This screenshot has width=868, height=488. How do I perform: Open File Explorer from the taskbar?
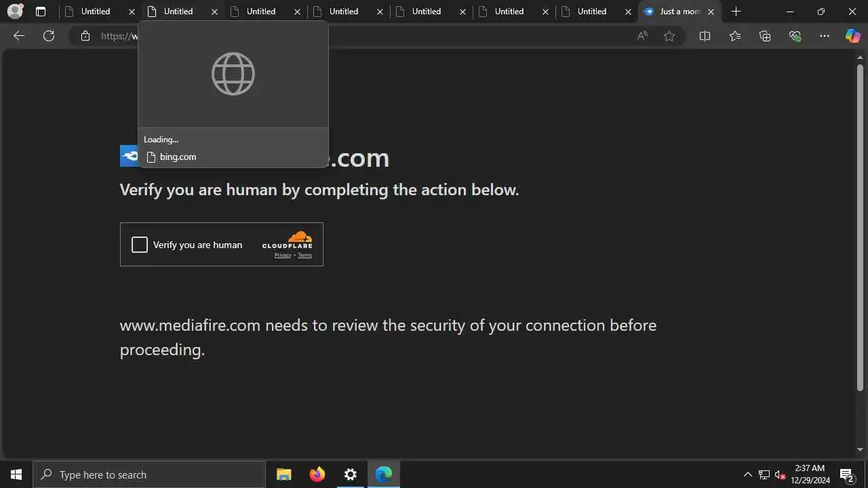(x=284, y=474)
